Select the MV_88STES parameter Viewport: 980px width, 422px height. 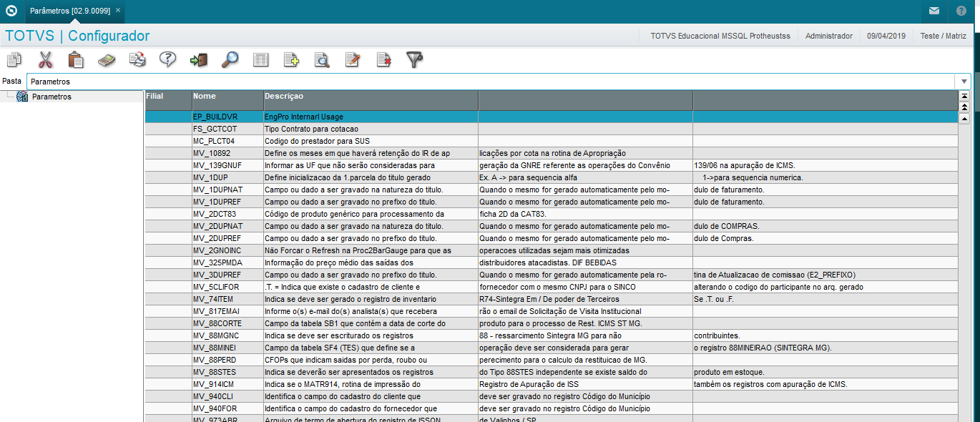pos(551,372)
